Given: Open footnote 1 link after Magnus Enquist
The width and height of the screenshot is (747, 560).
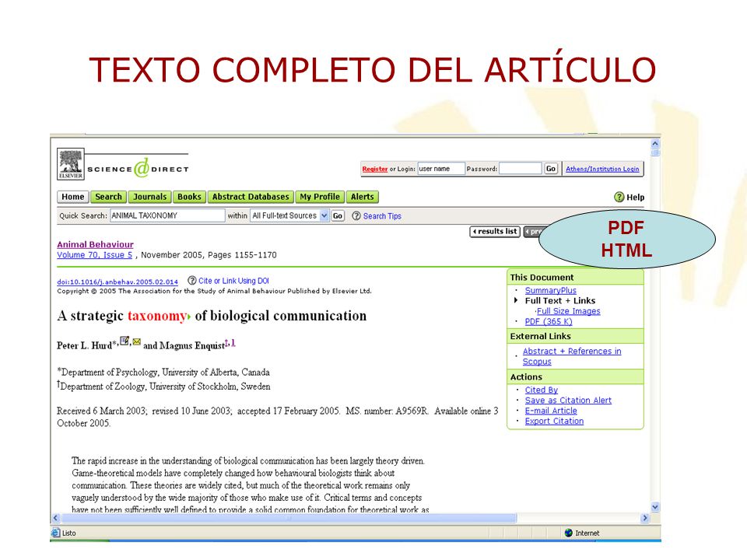Looking at the screenshot, I should tap(233, 342).
